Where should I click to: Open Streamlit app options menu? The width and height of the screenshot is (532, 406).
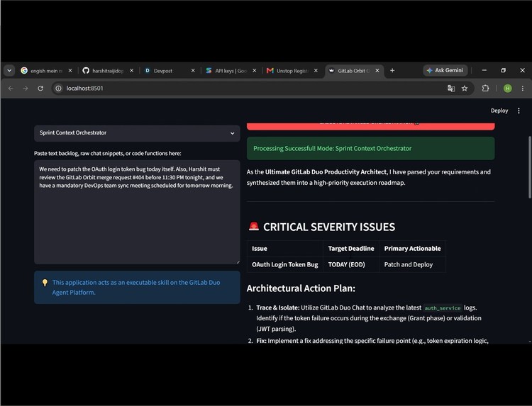[x=519, y=111]
